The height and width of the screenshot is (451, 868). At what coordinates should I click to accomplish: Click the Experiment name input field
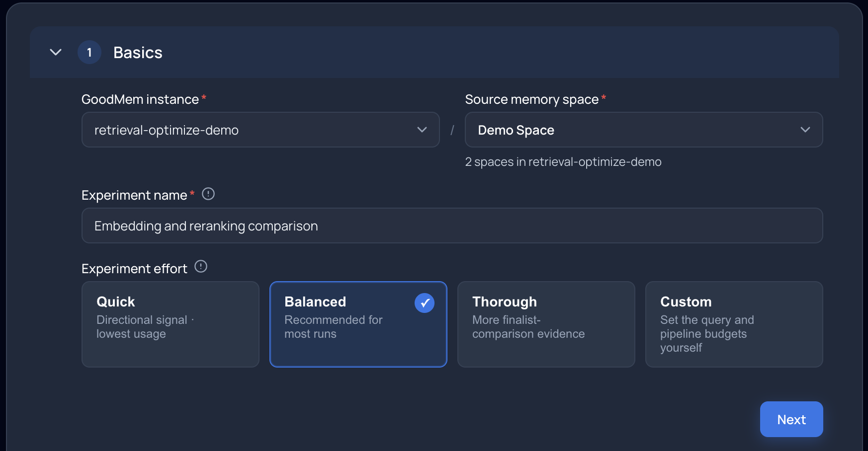[452, 225]
